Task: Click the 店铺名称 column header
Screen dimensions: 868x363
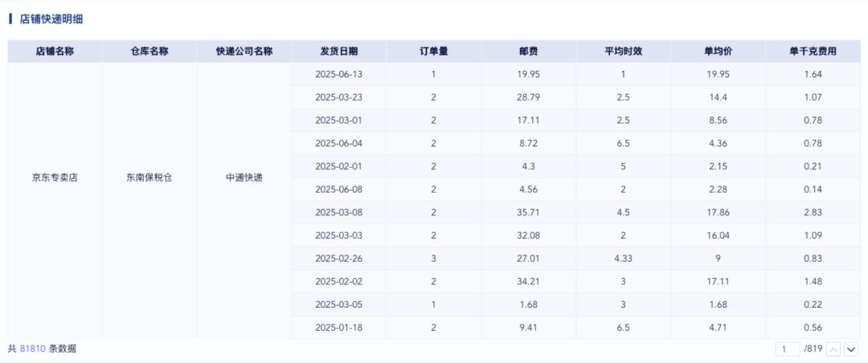Action: click(55, 51)
